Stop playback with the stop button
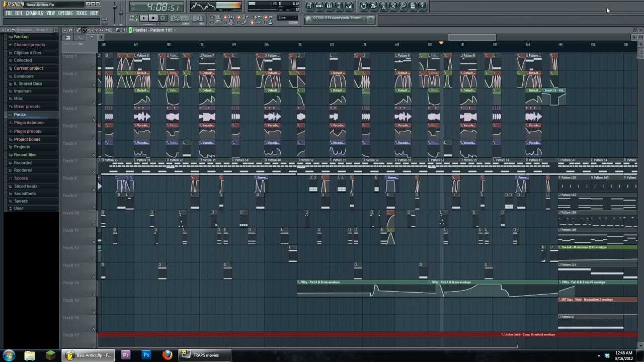The image size is (644, 362). point(153,18)
